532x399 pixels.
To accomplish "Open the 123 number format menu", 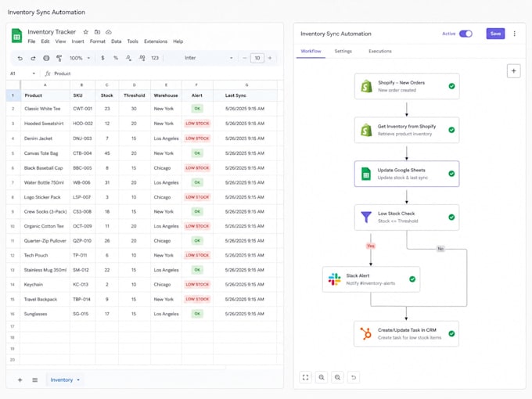I will pos(155,58).
